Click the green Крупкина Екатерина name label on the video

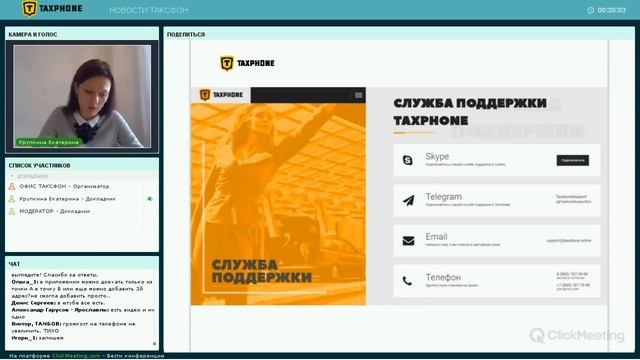(x=49, y=142)
